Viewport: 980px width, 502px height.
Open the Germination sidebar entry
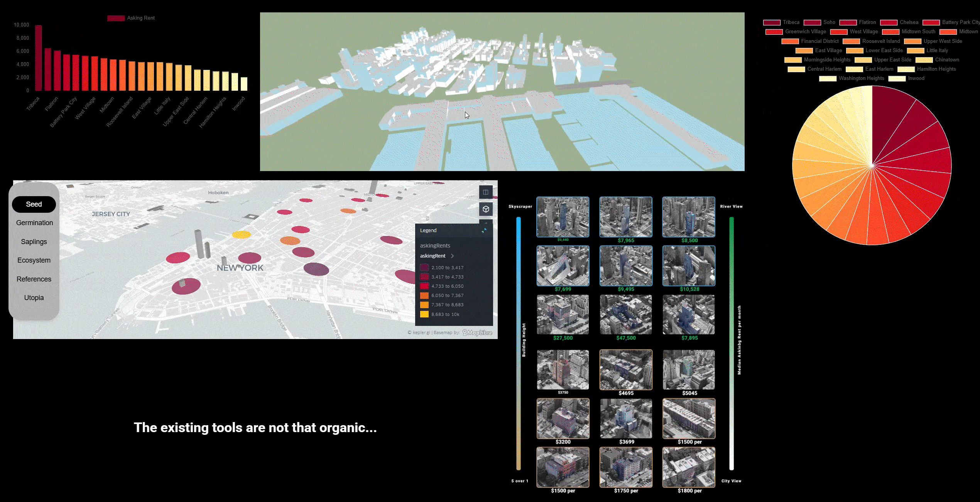tap(34, 222)
